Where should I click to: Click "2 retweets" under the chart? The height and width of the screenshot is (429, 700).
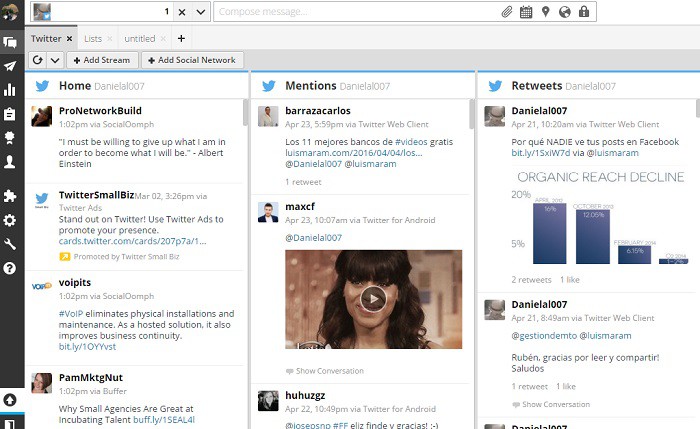[531, 280]
